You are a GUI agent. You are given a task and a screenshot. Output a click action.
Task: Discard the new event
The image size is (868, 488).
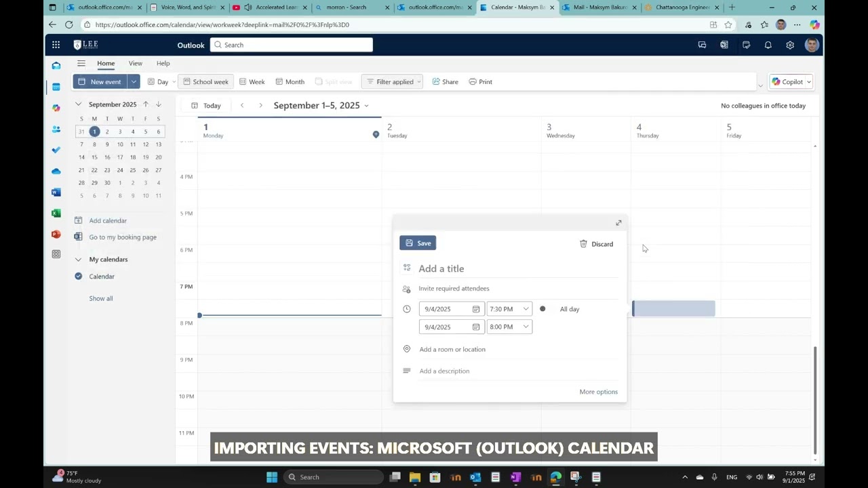(x=596, y=244)
